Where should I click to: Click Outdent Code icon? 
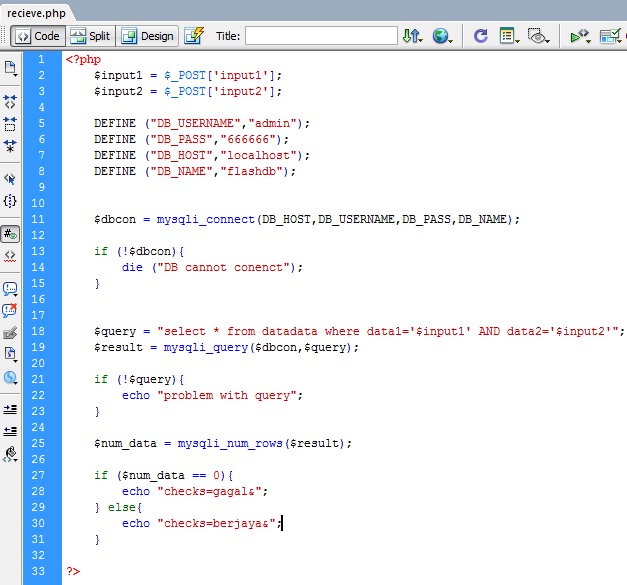(10, 431)
